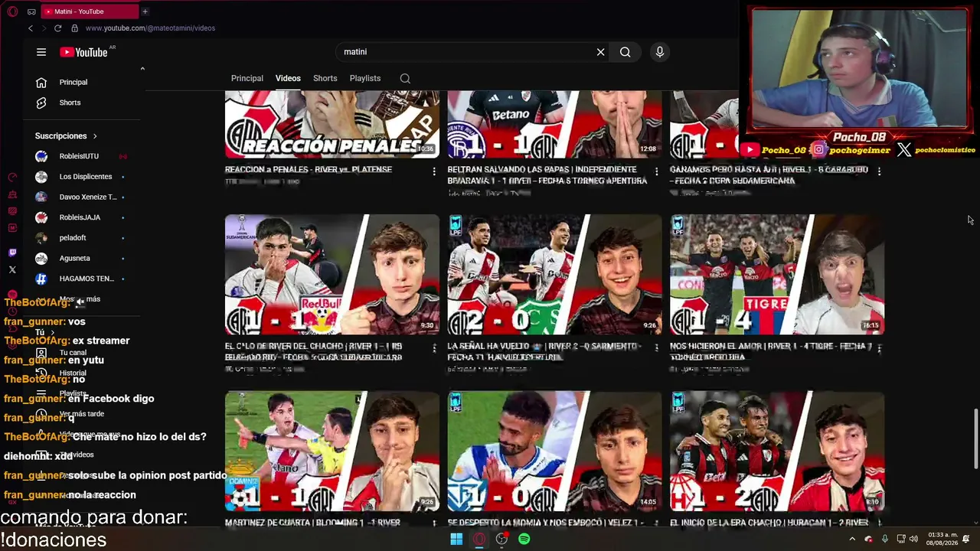Open Opera GX from the taskbar
This screenshot has width=980, height=551.
pyautogui.click(x=479, y=539)
